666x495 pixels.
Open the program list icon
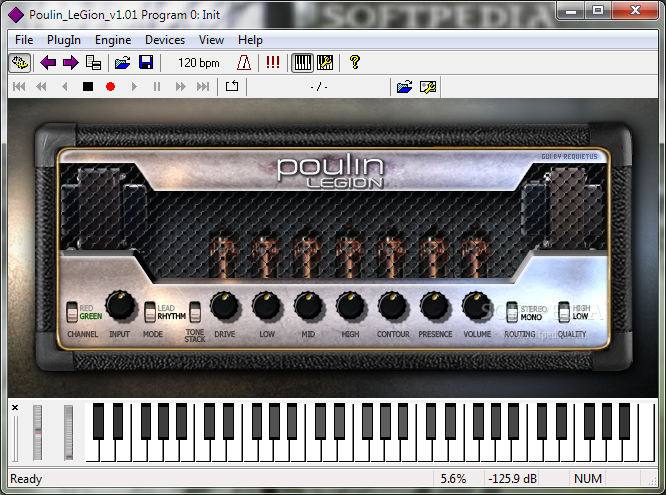pyautogui.click(x=93, y=63)
